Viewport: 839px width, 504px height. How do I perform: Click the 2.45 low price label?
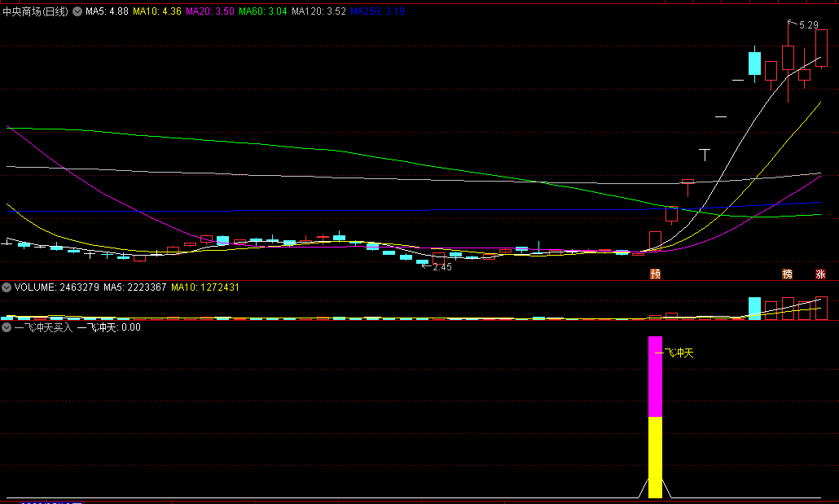[x=442, y=267]
